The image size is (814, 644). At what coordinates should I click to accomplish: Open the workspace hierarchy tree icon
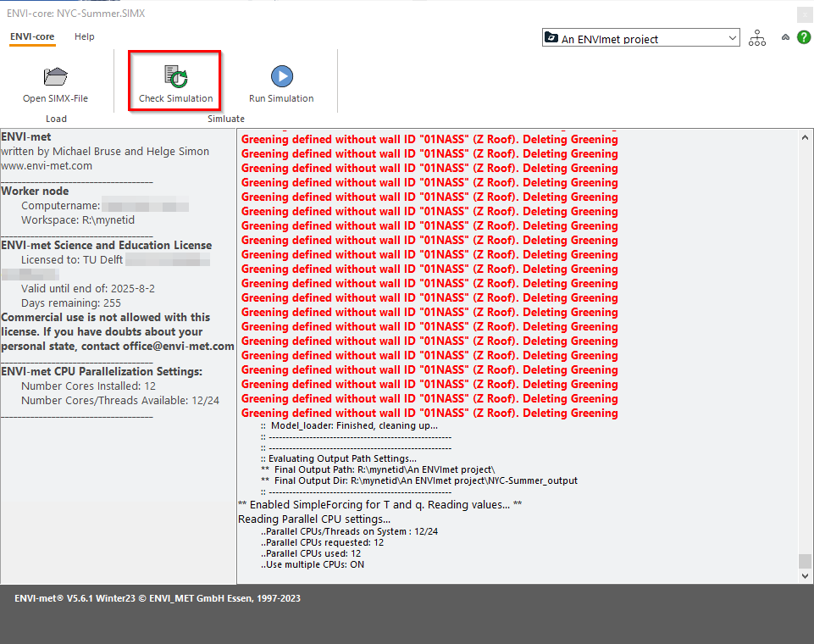pos(757,38)
